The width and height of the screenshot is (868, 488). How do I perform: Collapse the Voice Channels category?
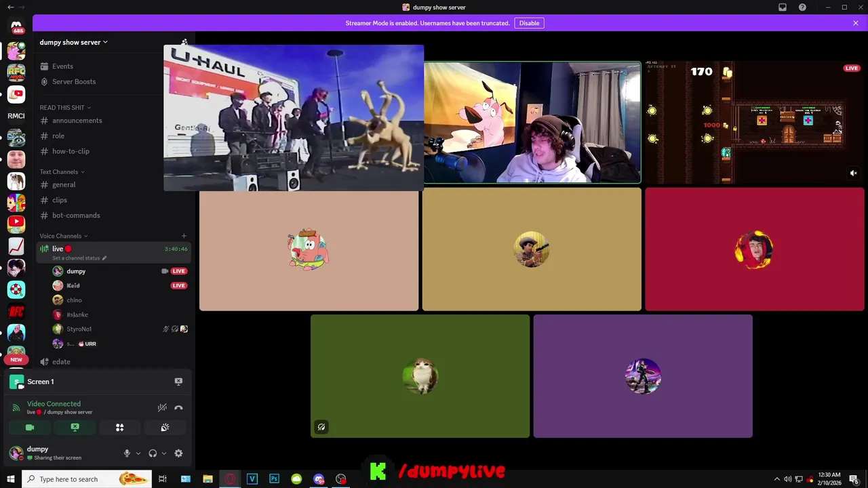click(64, 236)
